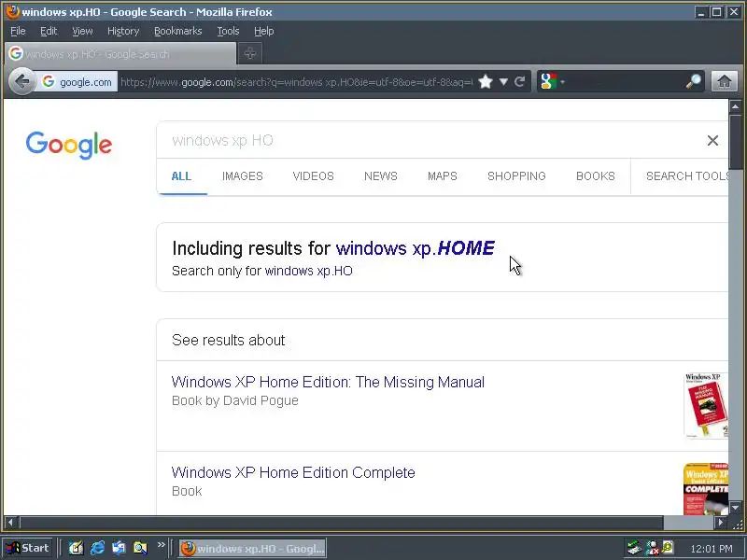Click the horizontal scrollbar thumb
This screenshot has width=747, height=560.
[x=342, y=523]
